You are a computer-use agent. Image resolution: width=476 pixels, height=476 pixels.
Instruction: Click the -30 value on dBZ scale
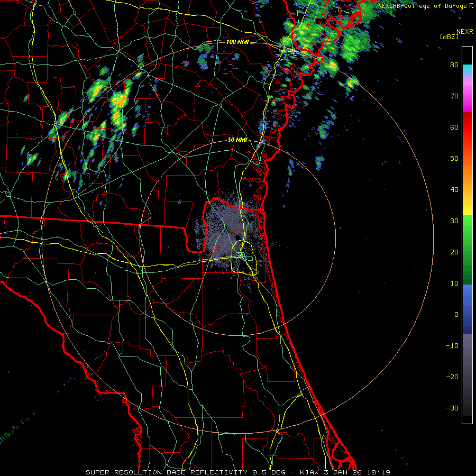pos(452,408)
